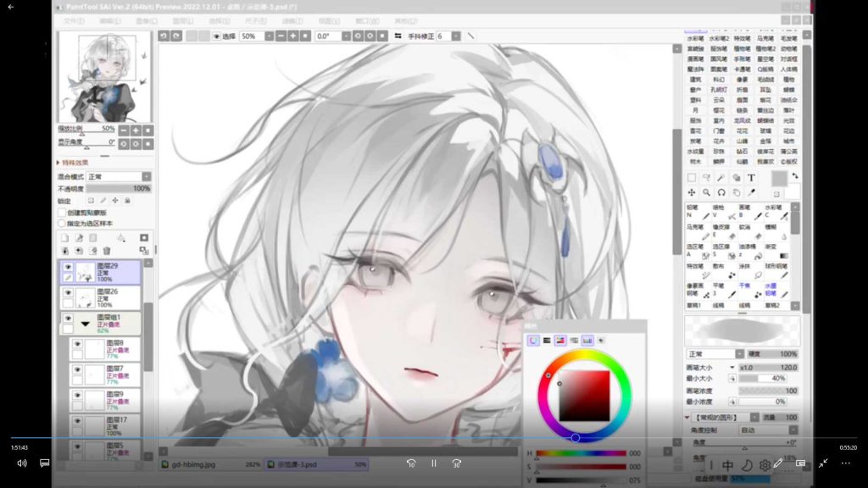Open the rotation angle 0.0° dropdown arrow
The image size is (868, 488).
pyautogui.click(x=346, y=36)
